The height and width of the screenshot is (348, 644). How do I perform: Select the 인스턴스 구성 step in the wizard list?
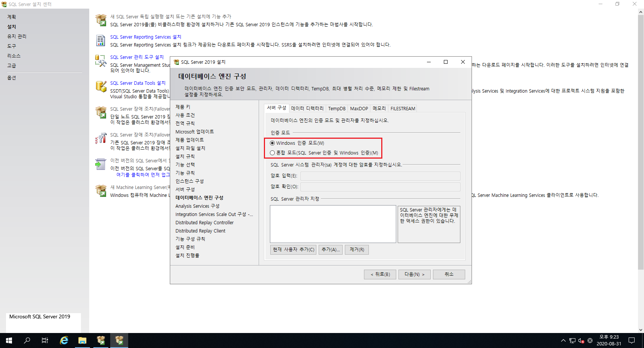click(x=190, y=181)
